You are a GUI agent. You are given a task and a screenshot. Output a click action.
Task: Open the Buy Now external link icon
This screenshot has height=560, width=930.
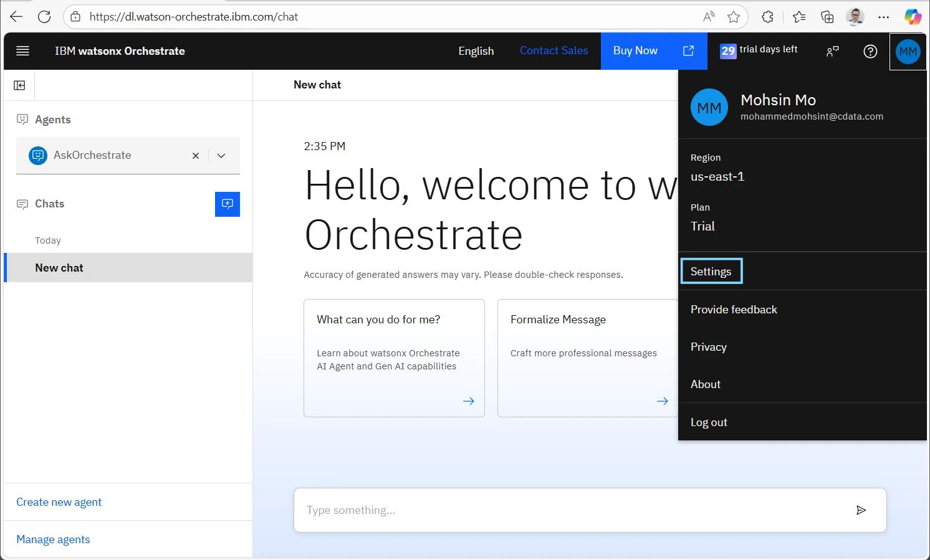[x=688, y=51]
